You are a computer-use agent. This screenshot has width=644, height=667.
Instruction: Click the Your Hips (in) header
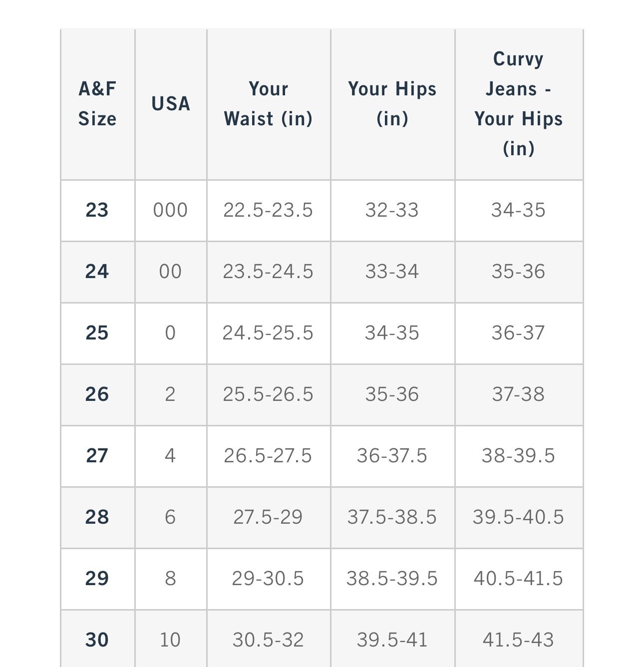click(392, 104)
